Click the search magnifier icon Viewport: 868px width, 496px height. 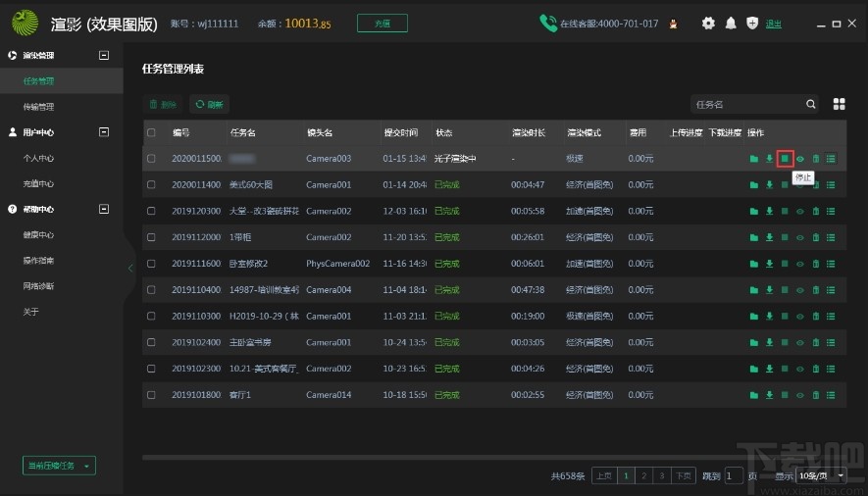810,104
